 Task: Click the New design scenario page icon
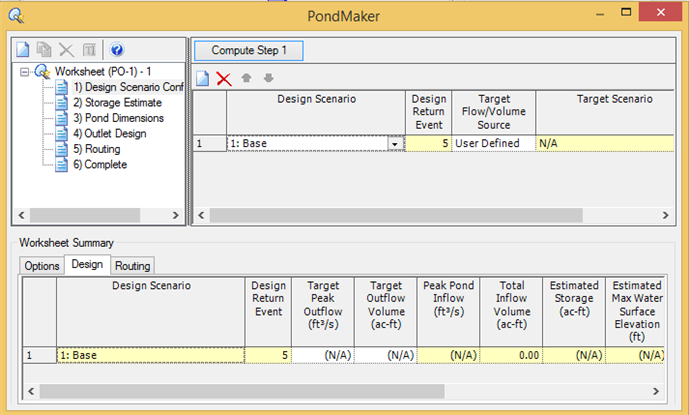tap(203, 78)
